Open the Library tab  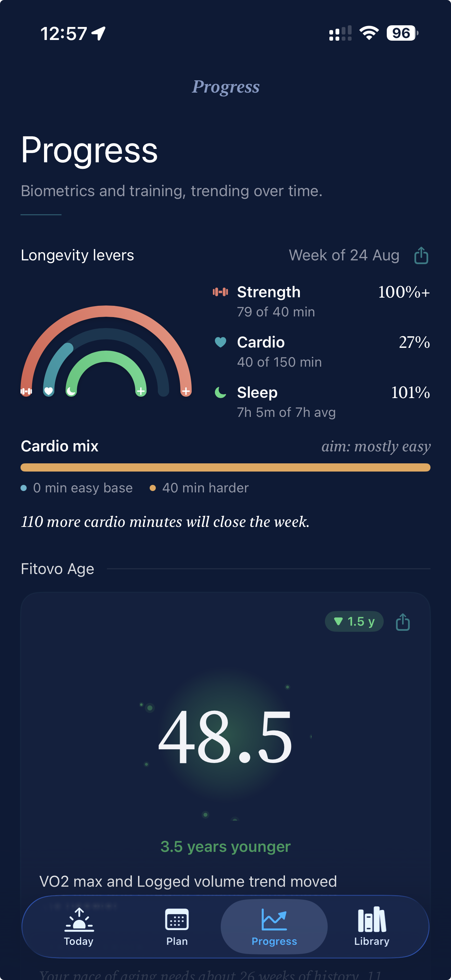point(372,927)
